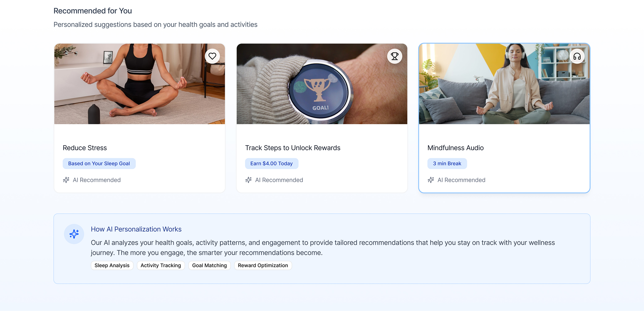Click sparkle icon under Earn $4.00 Today badge
Viewport: 644px width, 311px height.
249,180
